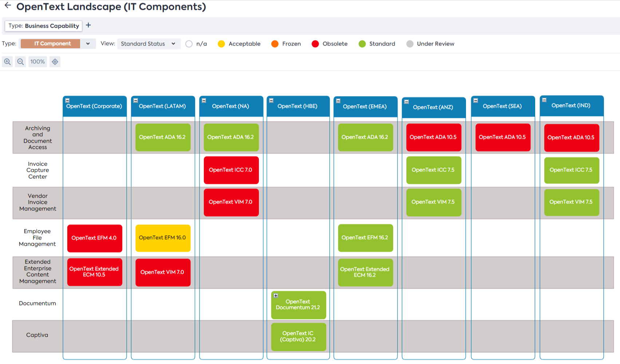This screenshot has width=620, height=364.
Task: Collapse the OpenText (Corporate) column
Action: click(x=67, y=100)
